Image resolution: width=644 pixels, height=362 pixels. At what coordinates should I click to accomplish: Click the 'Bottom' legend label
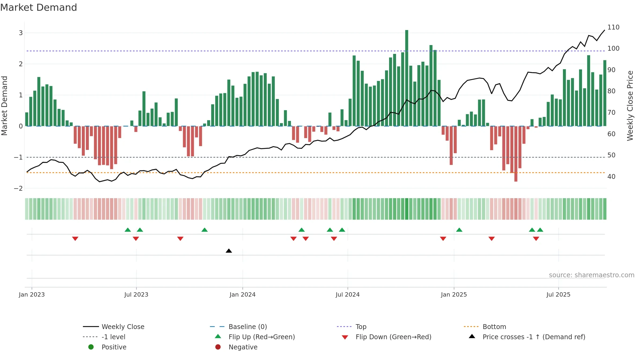494,327
